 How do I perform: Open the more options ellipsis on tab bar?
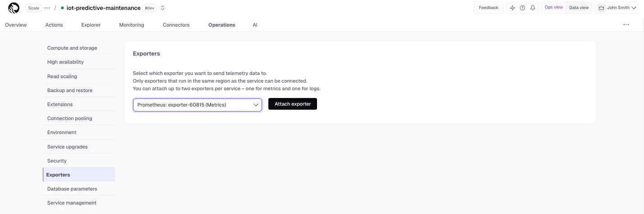626,25
